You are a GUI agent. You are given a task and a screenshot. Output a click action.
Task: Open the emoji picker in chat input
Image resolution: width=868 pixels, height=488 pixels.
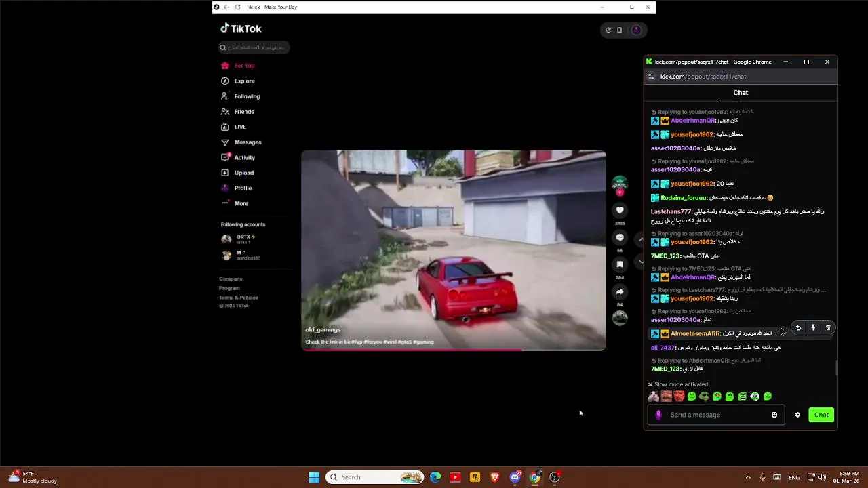774,415
